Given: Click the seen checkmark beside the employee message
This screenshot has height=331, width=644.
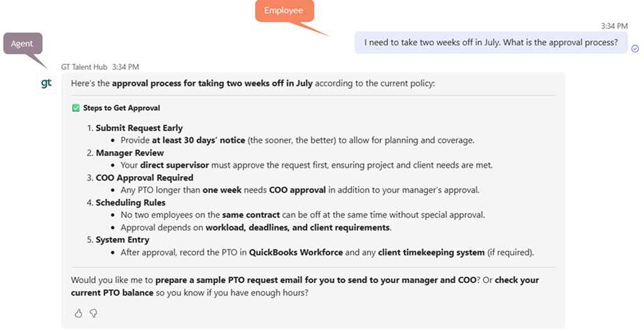Looking at the screenshot, I should point(635,48).
